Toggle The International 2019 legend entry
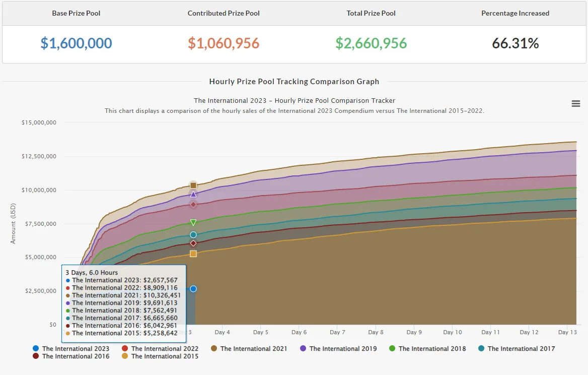Screen dimensions: 588x375 click(x=338, y=349)
